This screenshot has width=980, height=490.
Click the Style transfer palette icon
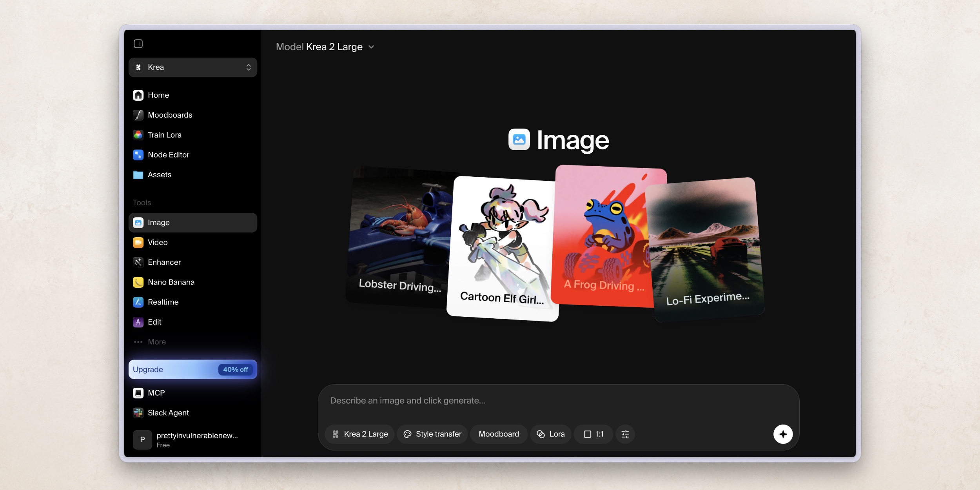tap(407, 434)
